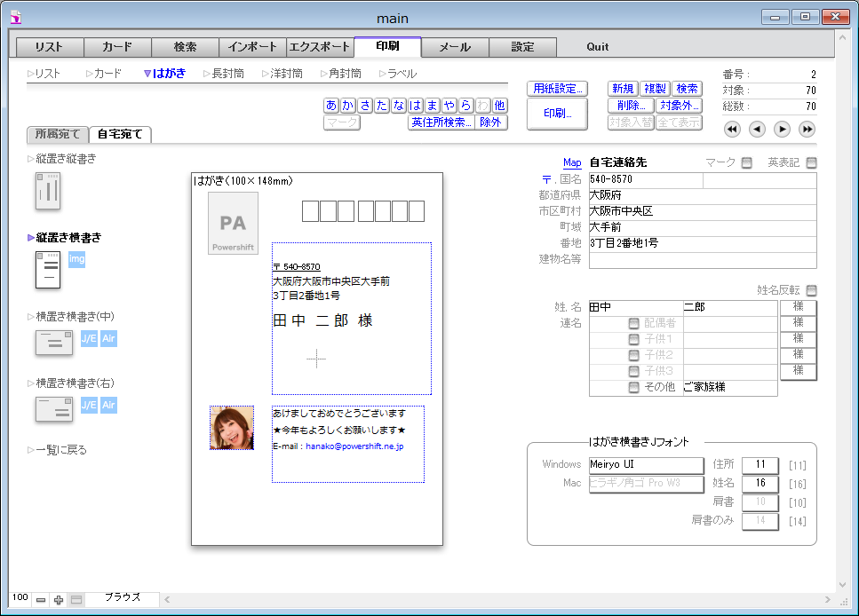Open the ブラウズ mode popup

tap(123, 598)
